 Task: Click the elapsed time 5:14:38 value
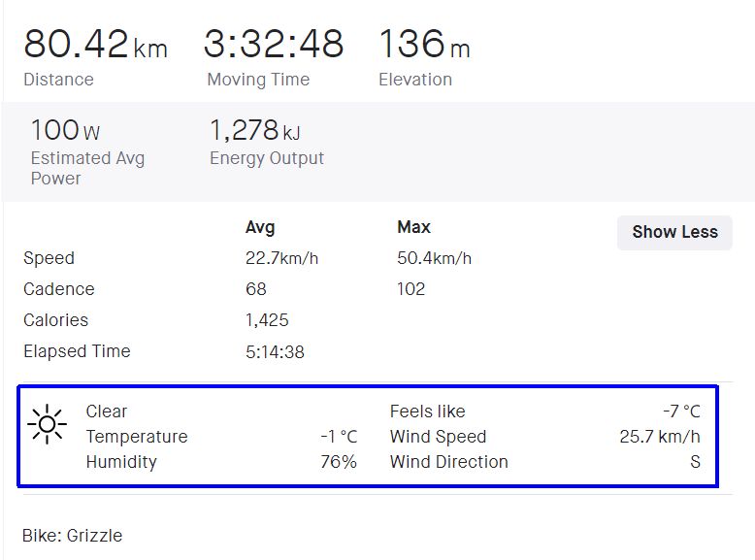pos(275,351)
